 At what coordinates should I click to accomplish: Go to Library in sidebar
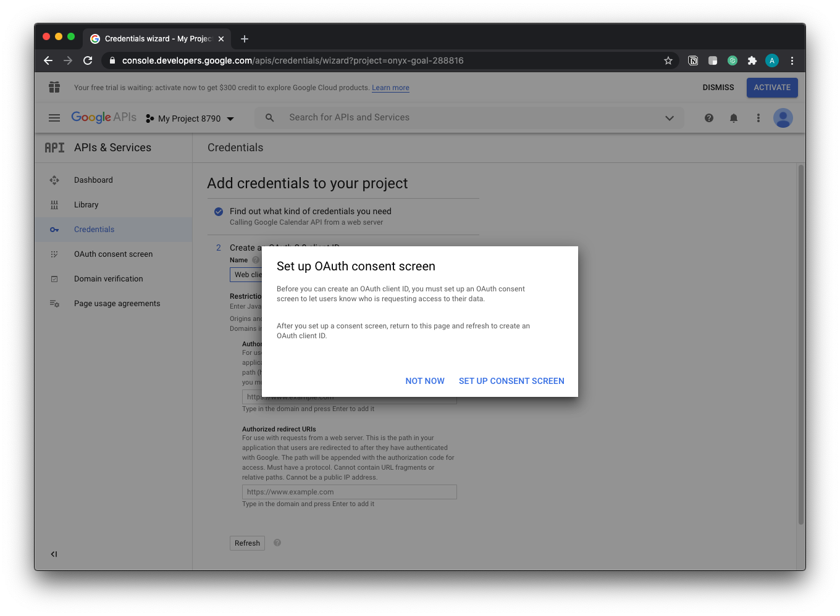86,205
